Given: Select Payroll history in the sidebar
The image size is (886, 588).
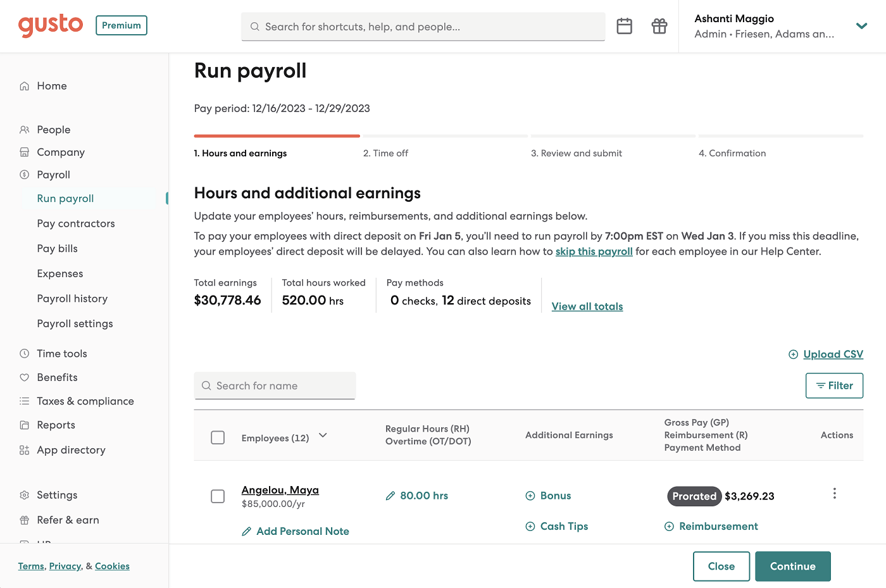Looking at the screenshot, I should [72, 298].
